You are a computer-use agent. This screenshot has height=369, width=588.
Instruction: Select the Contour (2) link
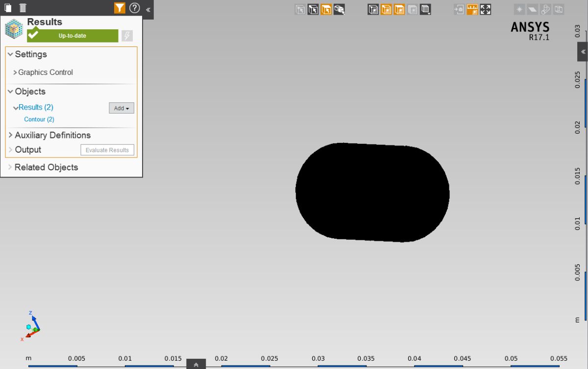pyautogui.click(x=39, y=119)
